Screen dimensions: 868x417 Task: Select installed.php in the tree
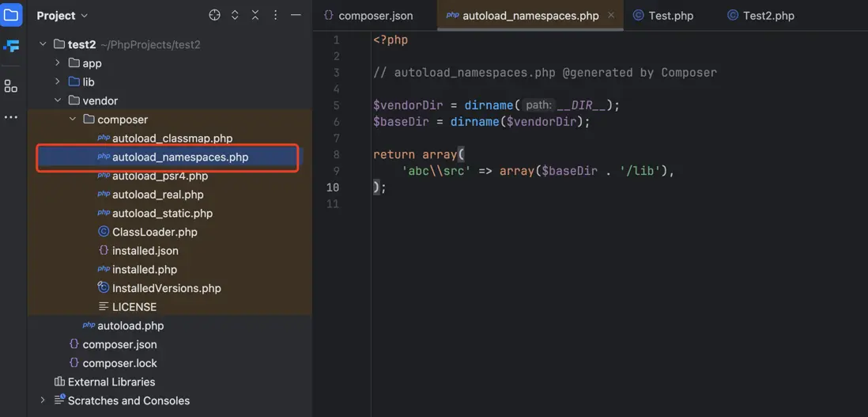(145, 270)
